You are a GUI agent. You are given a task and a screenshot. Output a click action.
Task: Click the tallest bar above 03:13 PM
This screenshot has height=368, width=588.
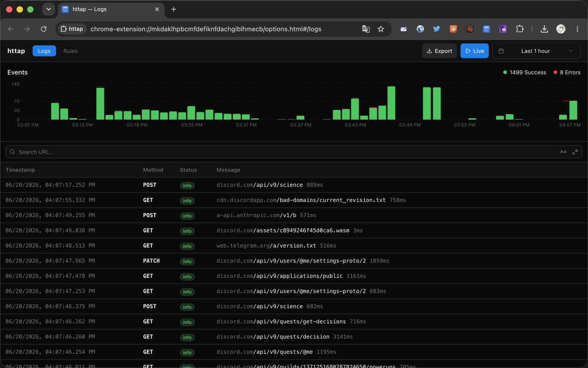click(100, 103)
